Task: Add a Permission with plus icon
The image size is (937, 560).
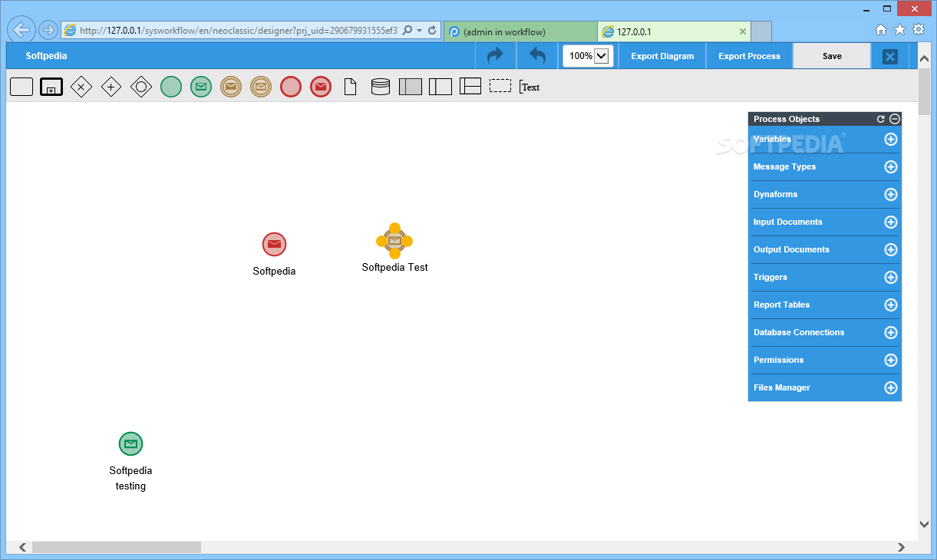Action: (891, 360)
